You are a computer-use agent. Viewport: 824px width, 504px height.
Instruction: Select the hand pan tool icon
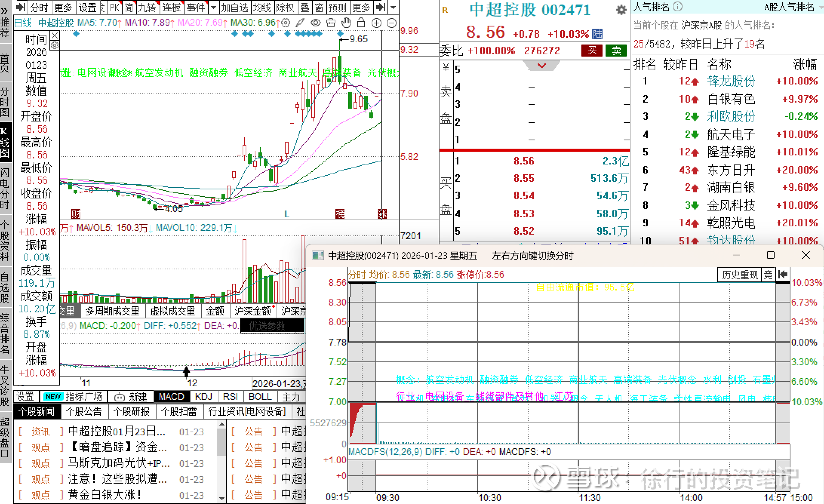(346, 23)
